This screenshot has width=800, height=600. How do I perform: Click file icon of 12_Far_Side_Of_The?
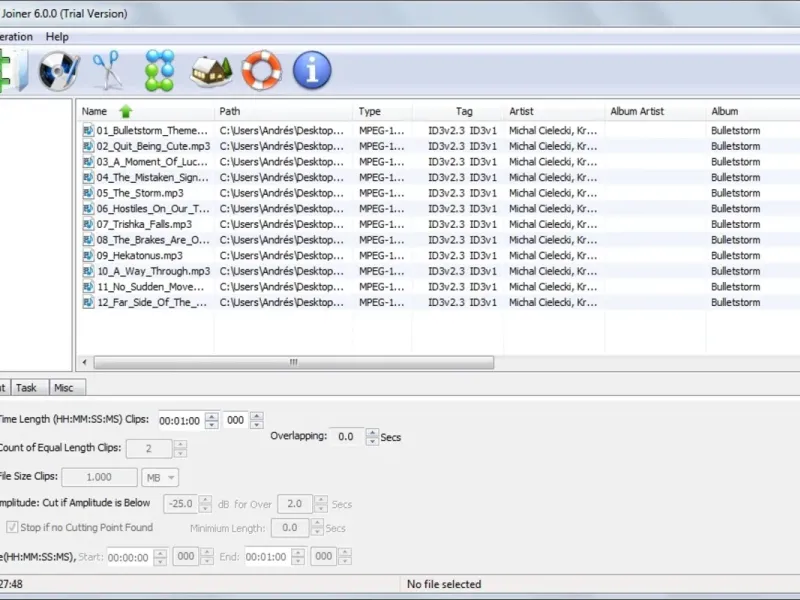(x=88, y=303)
